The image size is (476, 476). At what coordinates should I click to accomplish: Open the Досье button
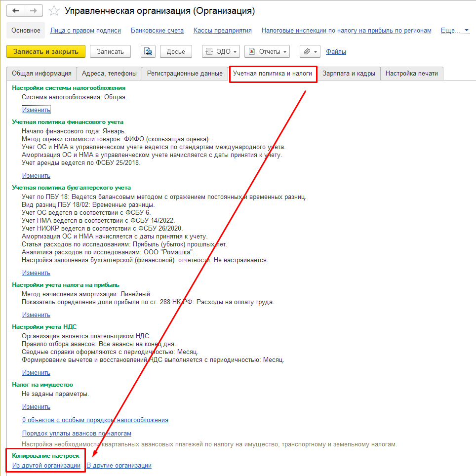coord(176,51)
